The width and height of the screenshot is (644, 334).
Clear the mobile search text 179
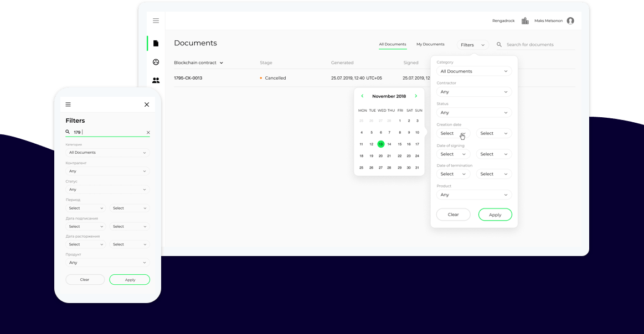click(148, 133)
